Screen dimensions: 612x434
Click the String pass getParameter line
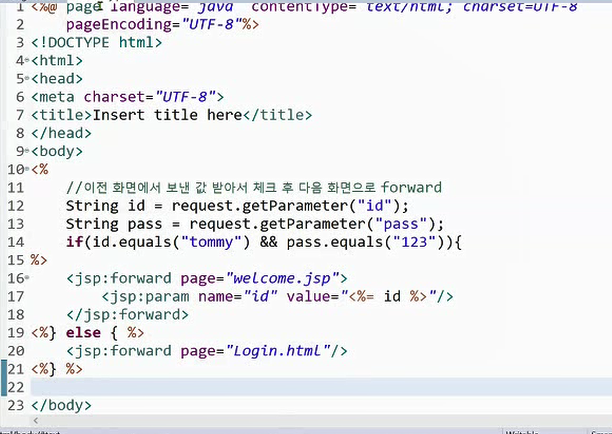[x=254, y=224]
